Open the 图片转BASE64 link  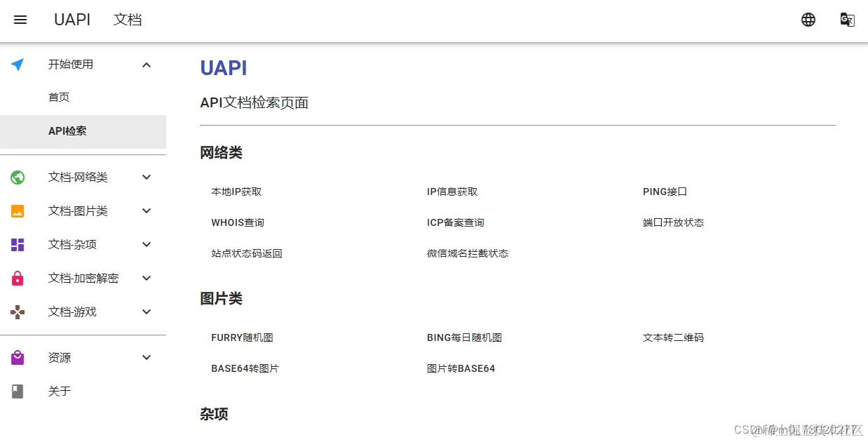tap(461, 368)
